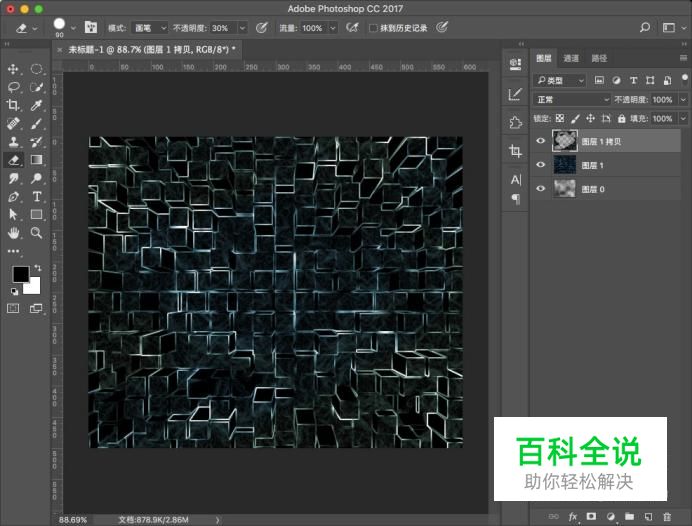
Task: Select the Smudge tool
Action: tap(13, 178)
